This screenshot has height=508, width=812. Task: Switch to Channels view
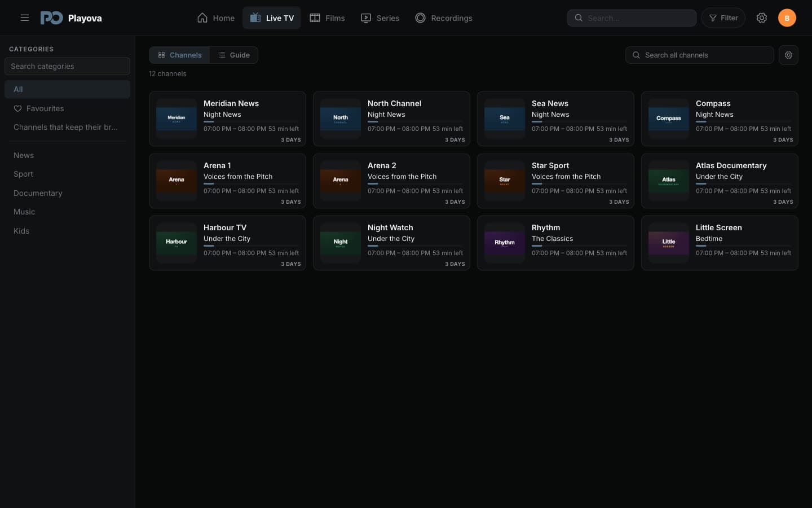pyautogui.click(x=180, y=55)
